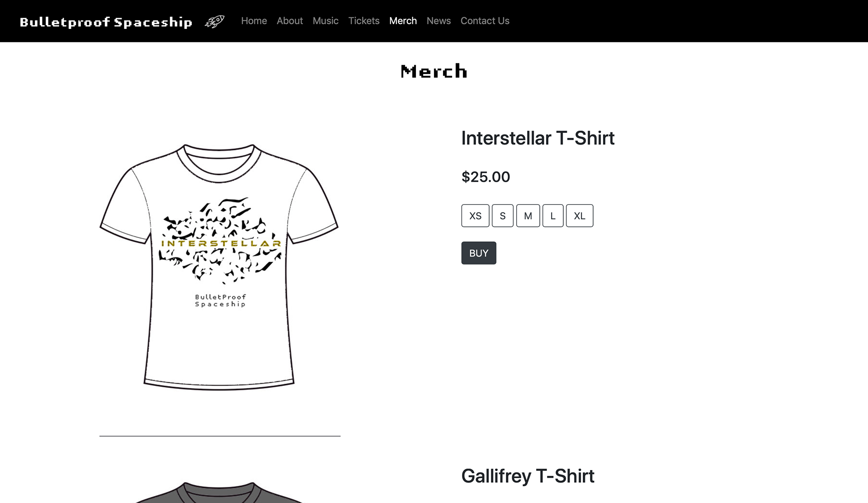Select the Merch nav link
The height and width of the screenshot is (503, 868).
click(x=403, y=21)
